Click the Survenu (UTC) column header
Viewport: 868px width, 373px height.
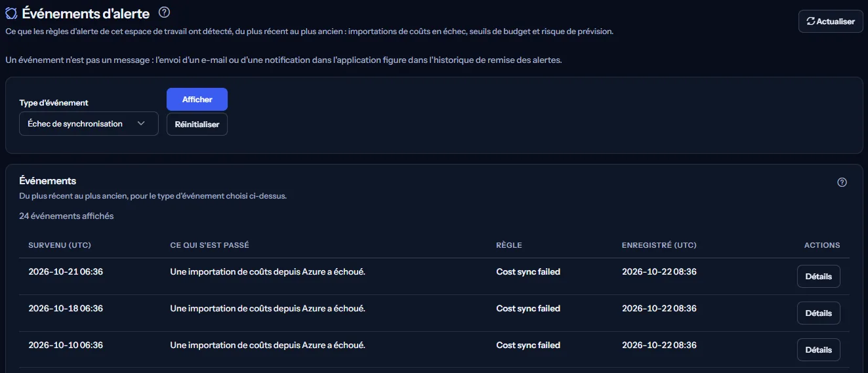[60, 245]
